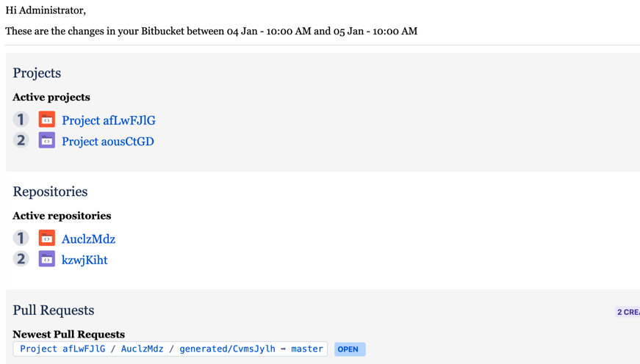The width and height of the screenshot is (640, 364).
Task: Click the OPEN status badge
Action: pos(349,349)
